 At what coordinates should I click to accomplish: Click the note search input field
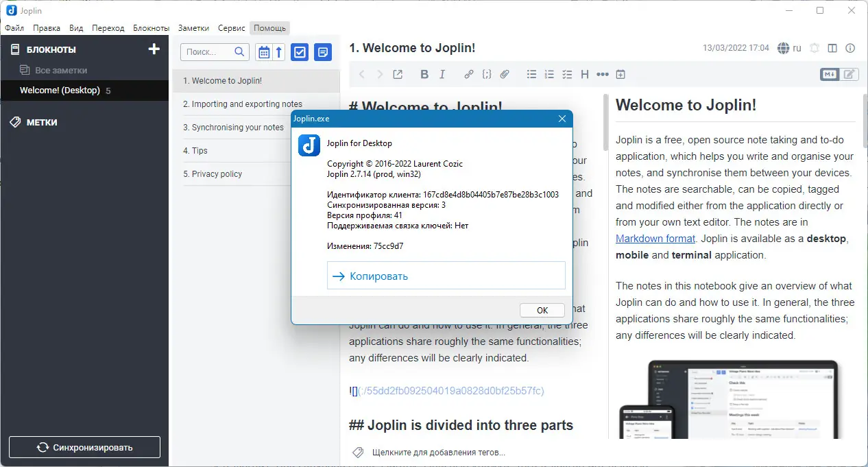208,52
